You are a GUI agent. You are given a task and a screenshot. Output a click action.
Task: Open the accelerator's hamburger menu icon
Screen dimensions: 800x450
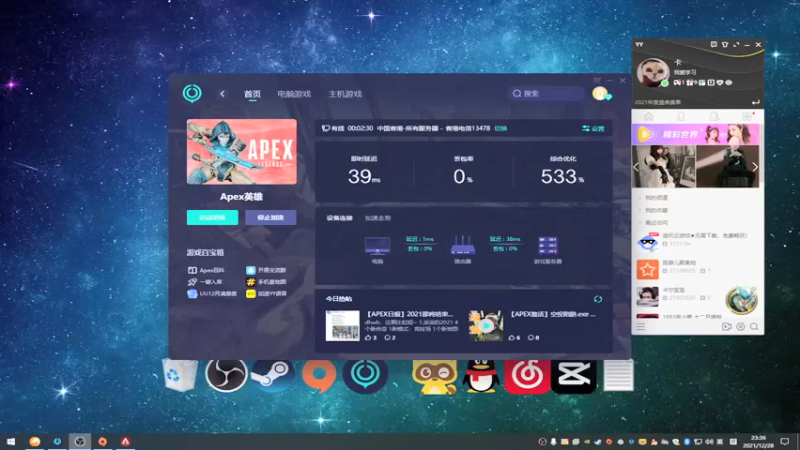tap(597, 81)
